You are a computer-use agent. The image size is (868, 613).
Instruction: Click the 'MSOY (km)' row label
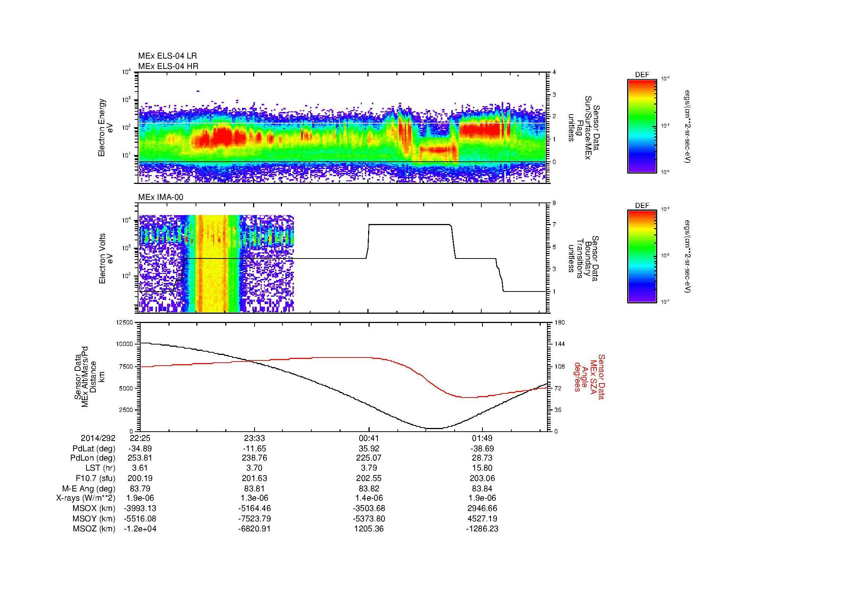[x=94, y=518]
